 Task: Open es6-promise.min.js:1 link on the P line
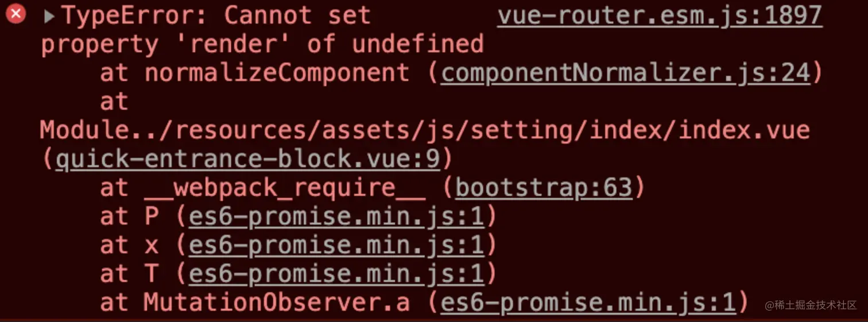coord(336,216)
